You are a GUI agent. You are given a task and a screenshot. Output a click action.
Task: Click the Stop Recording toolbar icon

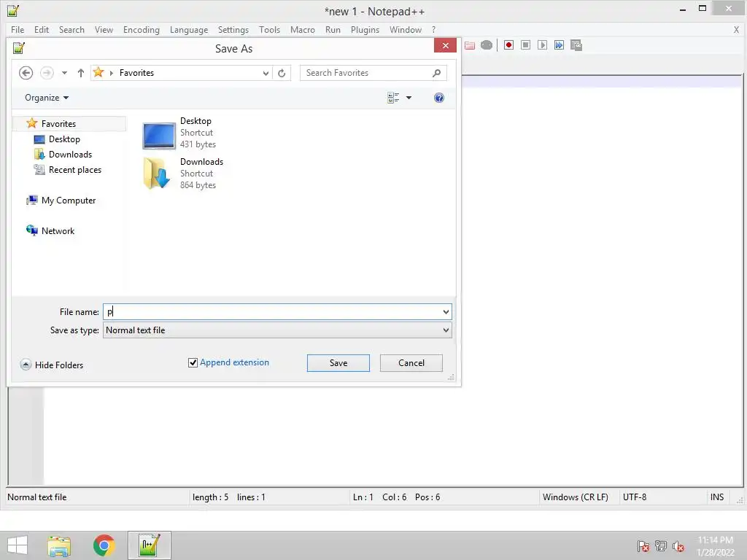(x=525, y=45)
